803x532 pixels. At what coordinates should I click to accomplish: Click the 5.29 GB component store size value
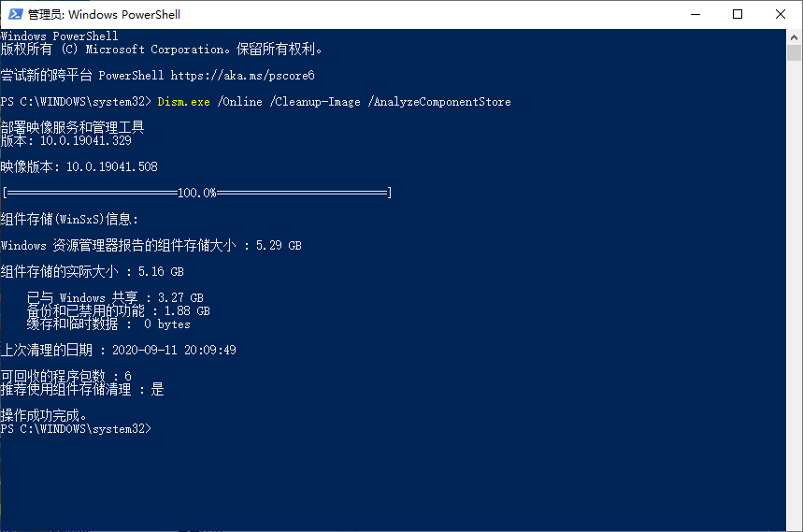coord(279,245)
